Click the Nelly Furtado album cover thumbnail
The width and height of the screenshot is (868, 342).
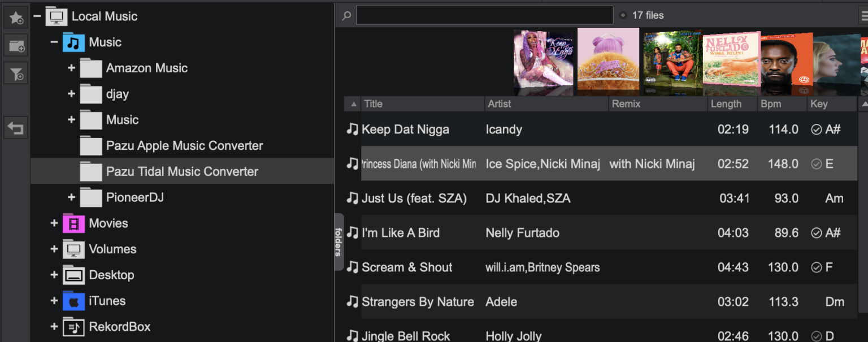(x=731, y=63)
